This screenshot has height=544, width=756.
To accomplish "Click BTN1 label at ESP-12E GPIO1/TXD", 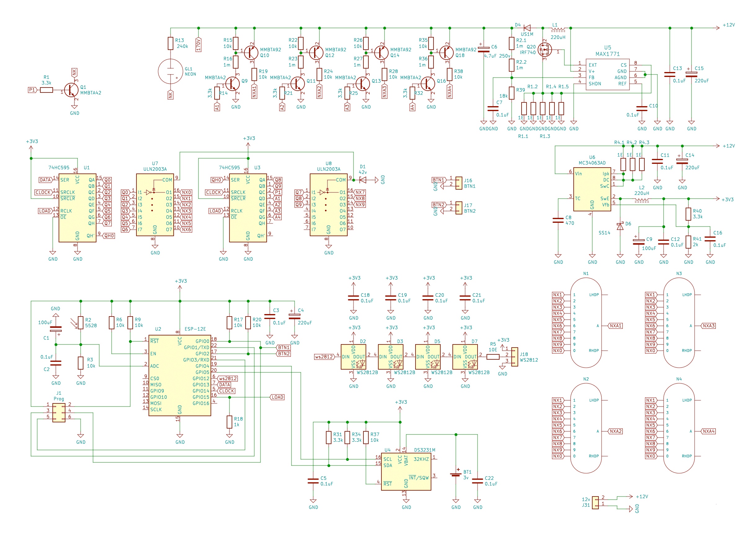I will (284, 348).
